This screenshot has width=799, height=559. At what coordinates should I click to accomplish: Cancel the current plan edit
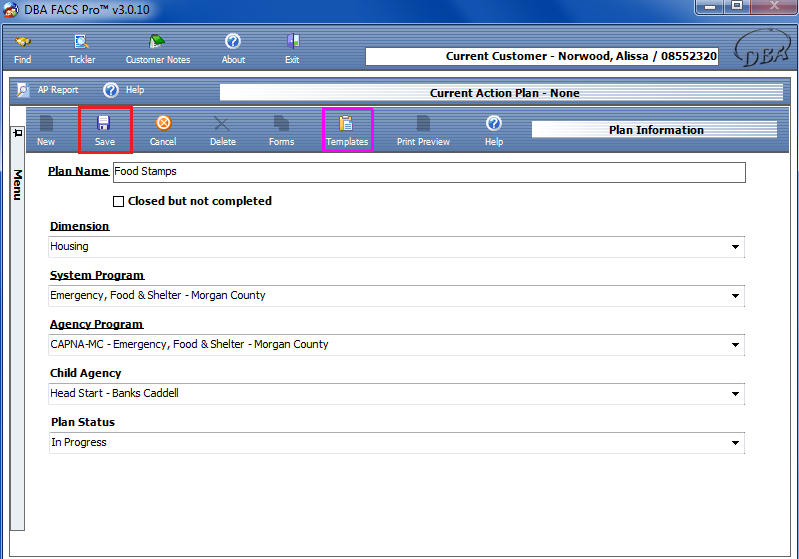pos(163,130)
